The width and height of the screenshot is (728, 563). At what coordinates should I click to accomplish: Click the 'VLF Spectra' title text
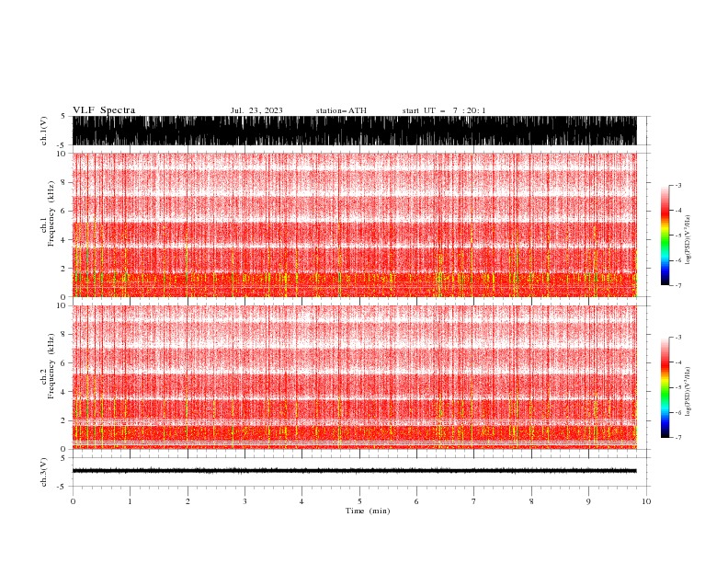coord(104,110)
